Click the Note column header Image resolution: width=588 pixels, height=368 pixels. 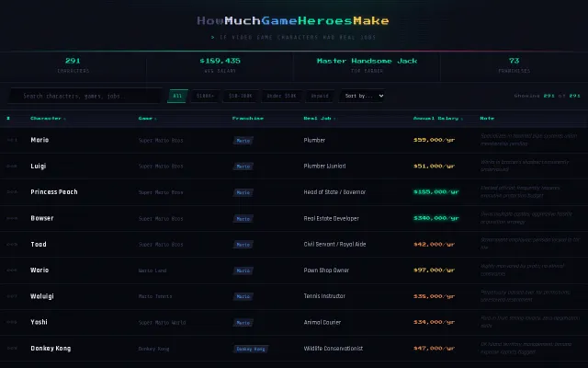pos(487,119)
